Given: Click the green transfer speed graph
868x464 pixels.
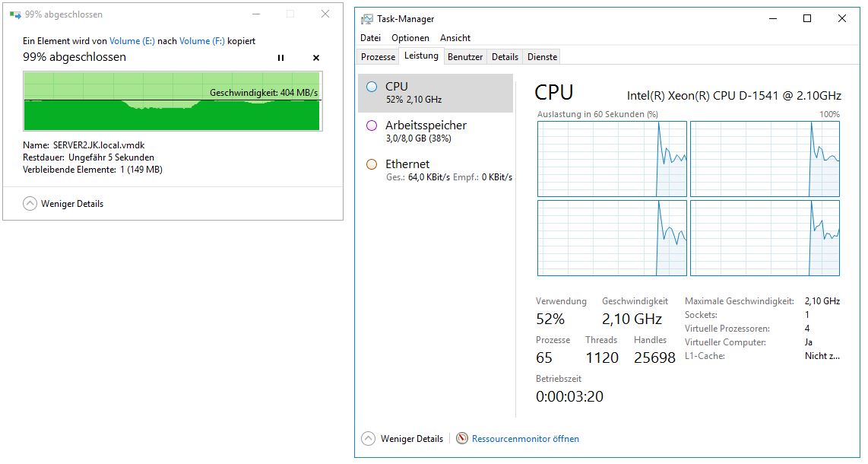Looking at the screenshot, I should [173, 100].
